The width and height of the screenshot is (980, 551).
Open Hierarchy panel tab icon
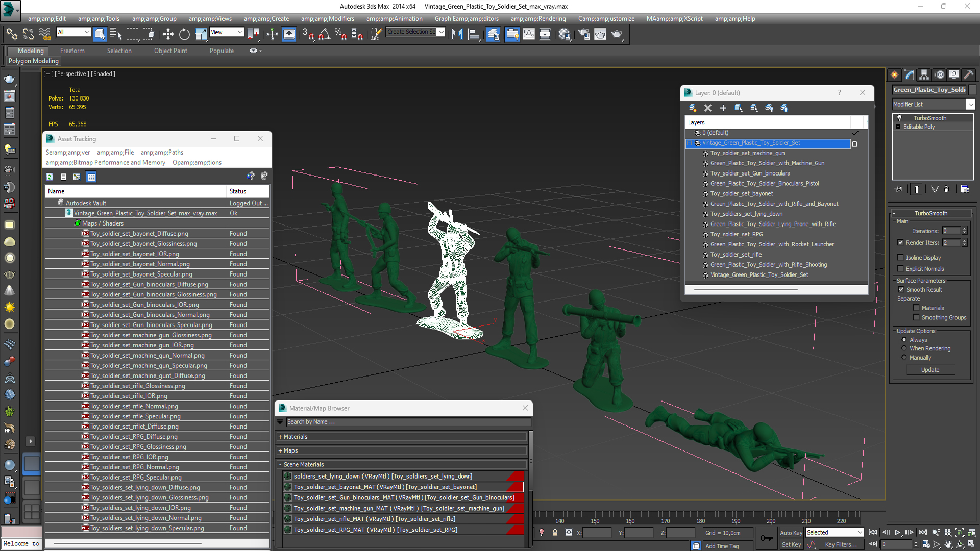click(x=924, y=74)
